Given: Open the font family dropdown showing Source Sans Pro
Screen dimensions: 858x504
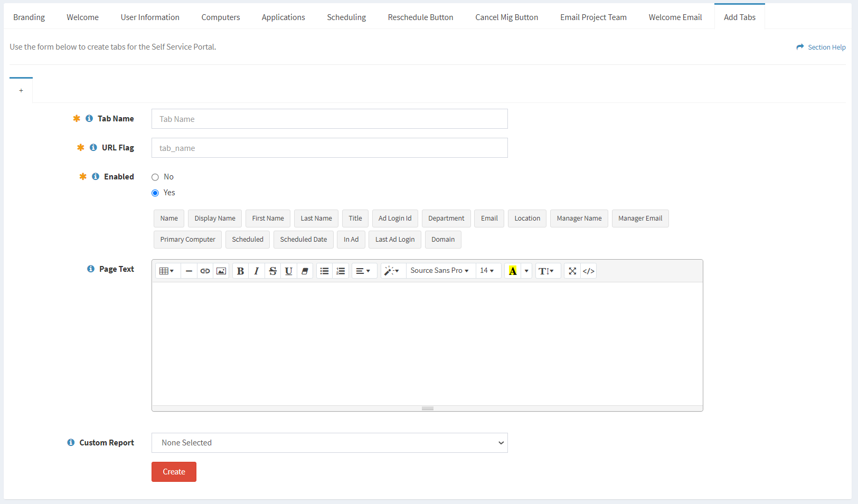Looking at the screenshot, I should (x=439, y=271).
